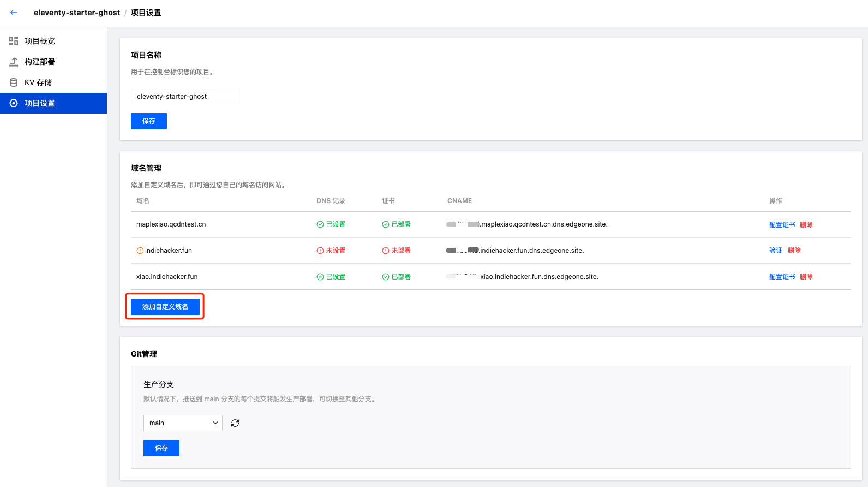Click 配置证书 for maplexiao.qcdntest.cn
Viewport: 868px width, 487px height.
(x=782, y=224)
